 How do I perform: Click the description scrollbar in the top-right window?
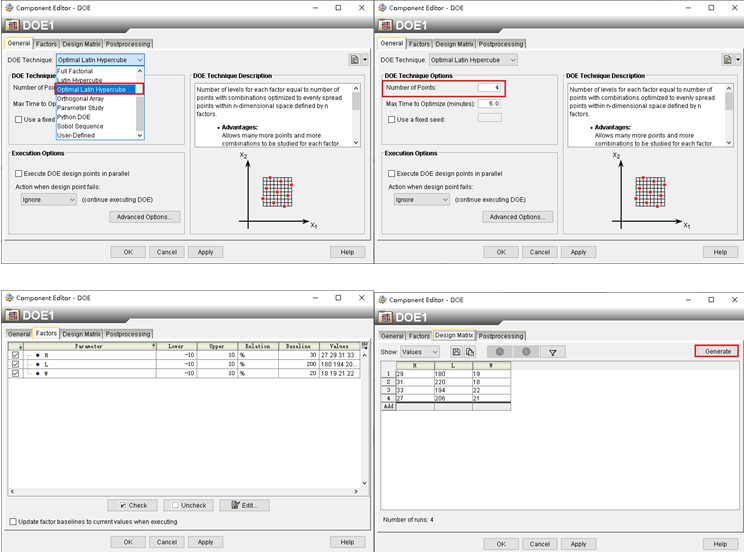(x=730, y=100)
